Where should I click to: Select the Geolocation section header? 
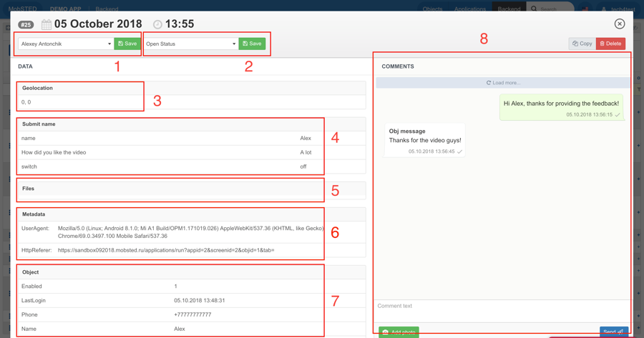37,89
